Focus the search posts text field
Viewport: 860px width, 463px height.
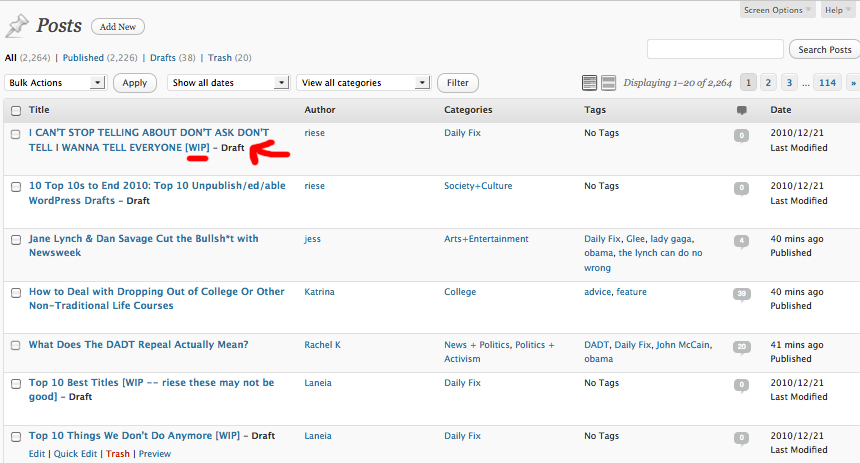click(x=715, y=49)
